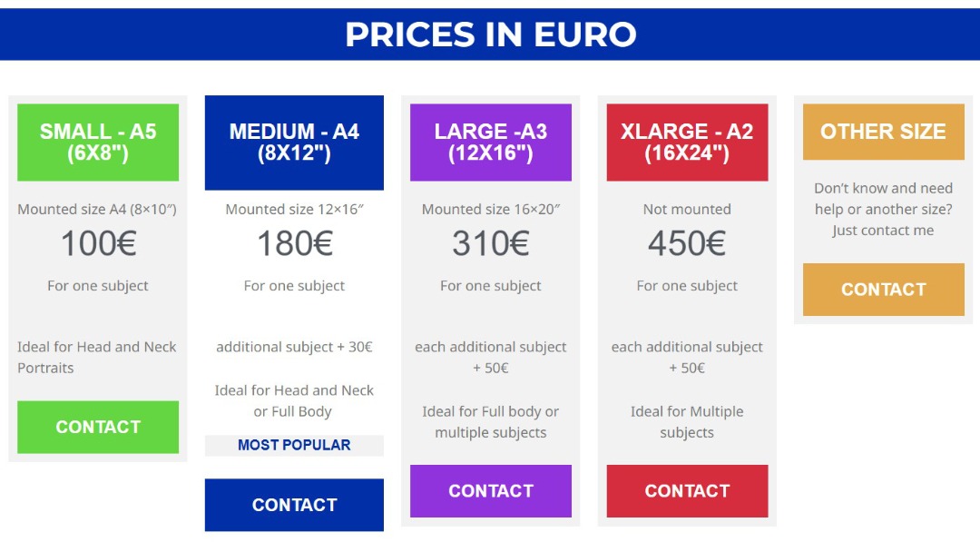Click the 450€ price text

click(687, 242)
